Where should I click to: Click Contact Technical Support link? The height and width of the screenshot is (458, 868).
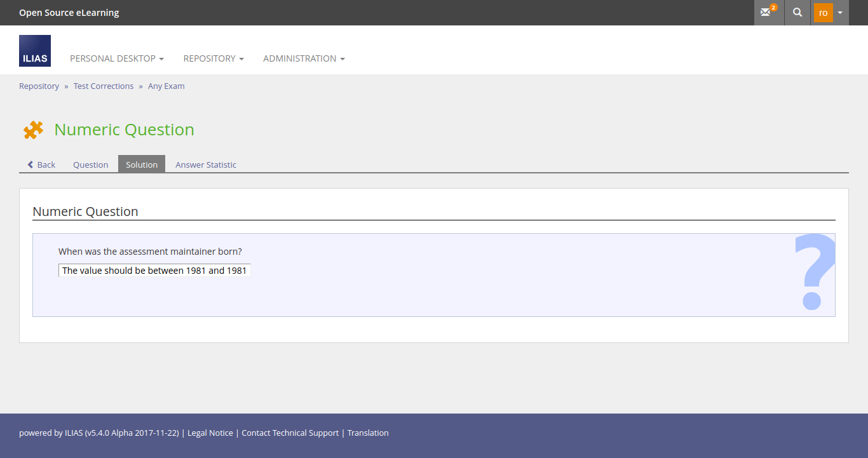pos(290,433)
